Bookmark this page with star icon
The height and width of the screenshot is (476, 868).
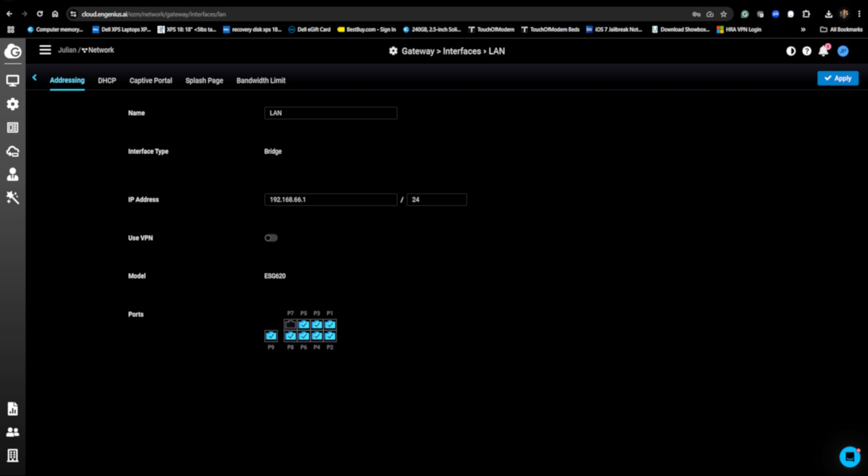coord(723,14)
